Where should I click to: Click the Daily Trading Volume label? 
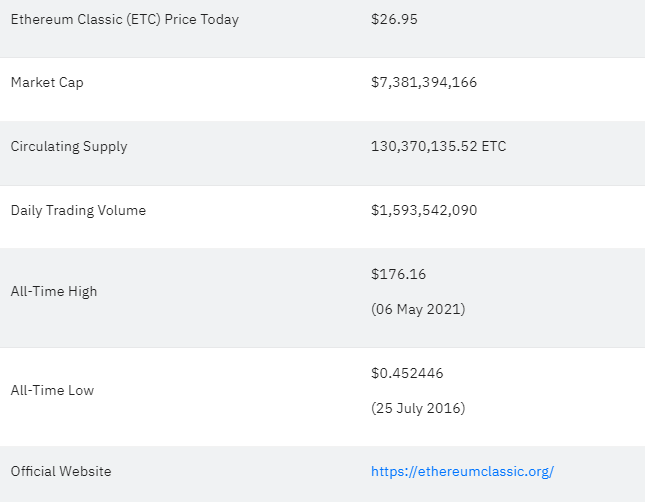coord(78,210)
